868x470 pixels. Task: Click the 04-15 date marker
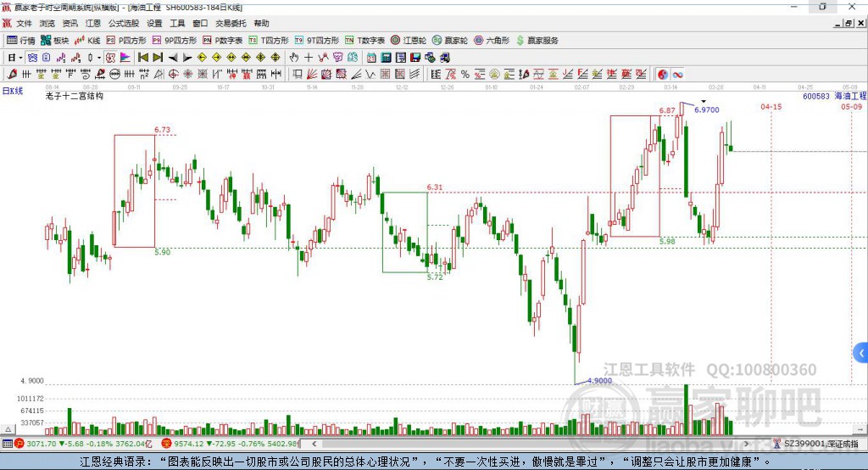click(771, 106)
